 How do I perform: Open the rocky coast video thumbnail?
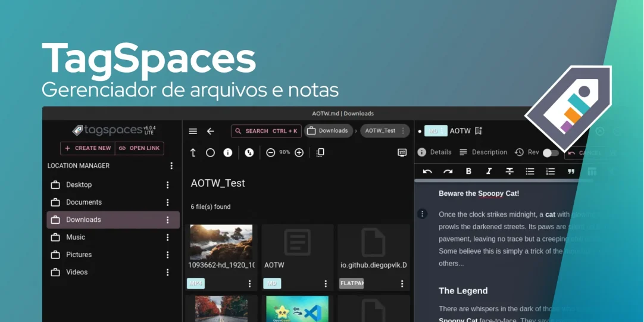221,242
